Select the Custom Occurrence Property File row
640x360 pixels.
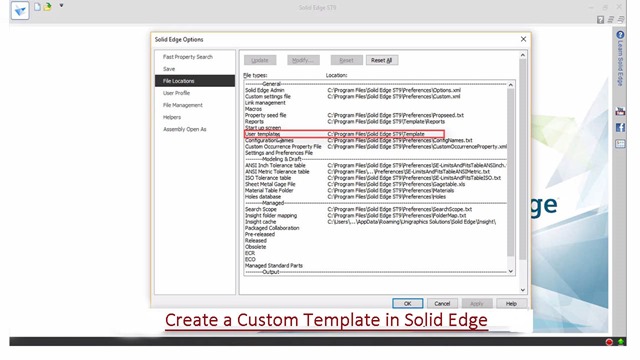pyautogui.click(x=376, y=147)
